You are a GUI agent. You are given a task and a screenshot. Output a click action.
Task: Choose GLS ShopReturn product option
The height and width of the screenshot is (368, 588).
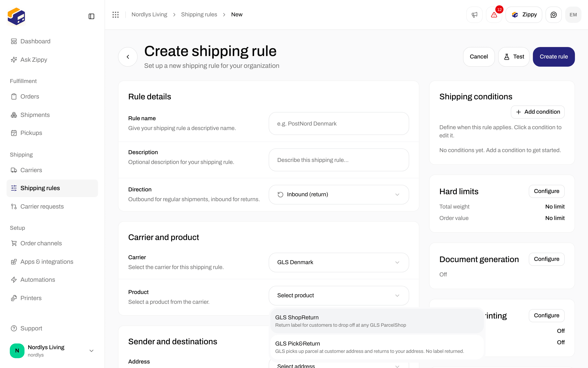pos(377,321)
